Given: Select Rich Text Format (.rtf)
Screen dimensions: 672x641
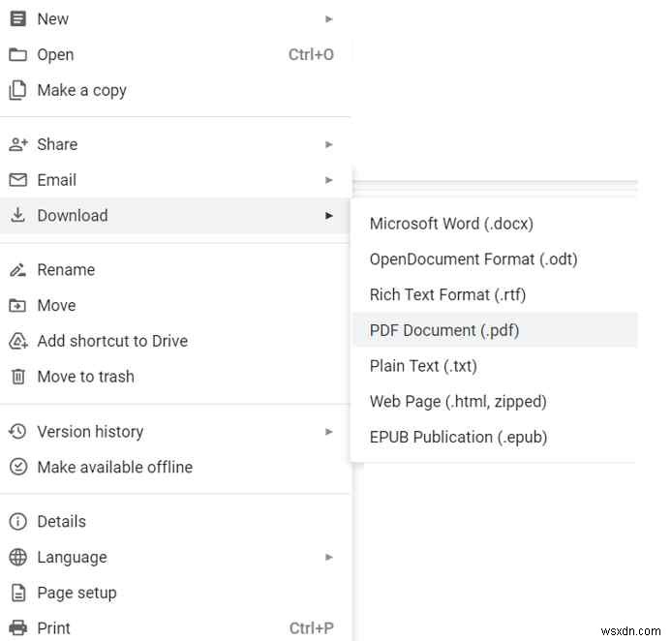Looking at the screenshot, I should 495,294.
